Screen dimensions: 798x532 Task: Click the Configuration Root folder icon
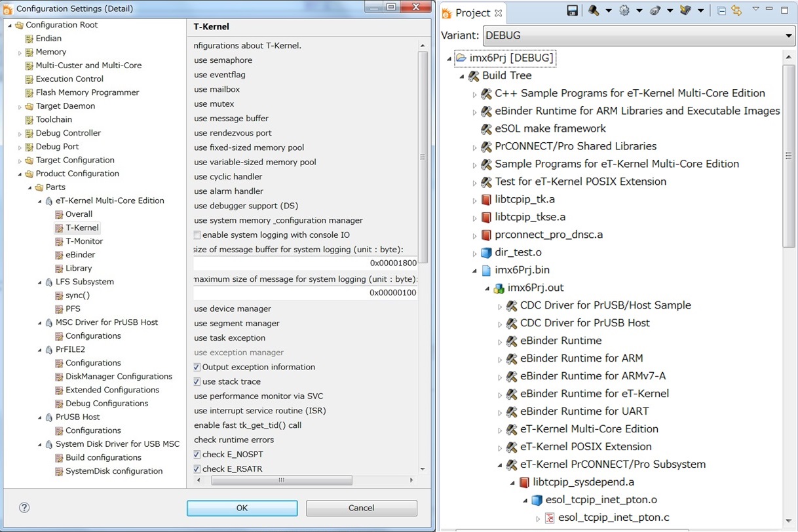pyautogui.click(x=20, y=25)
